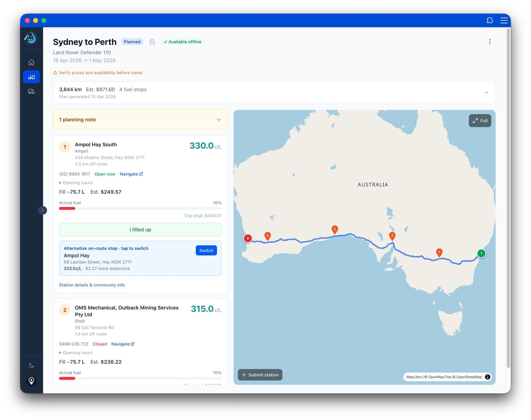Open Station details & community info
The image size is (531, 420).
[92, 285]
